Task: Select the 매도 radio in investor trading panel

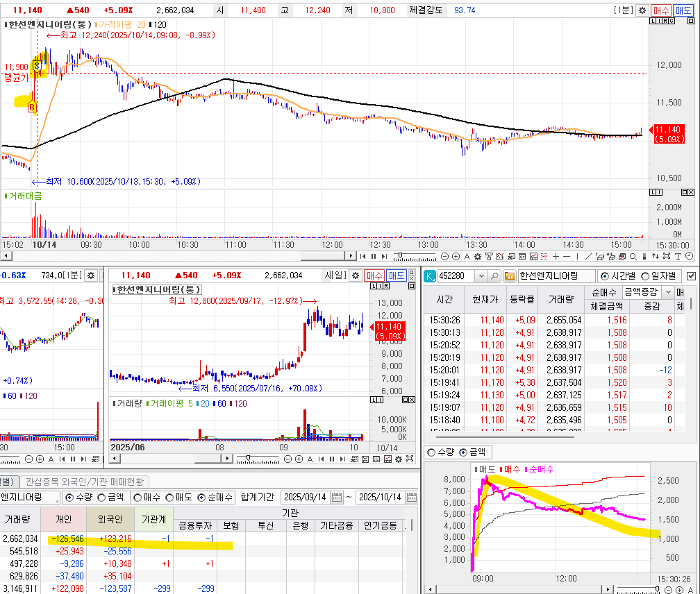Action: 169,498
